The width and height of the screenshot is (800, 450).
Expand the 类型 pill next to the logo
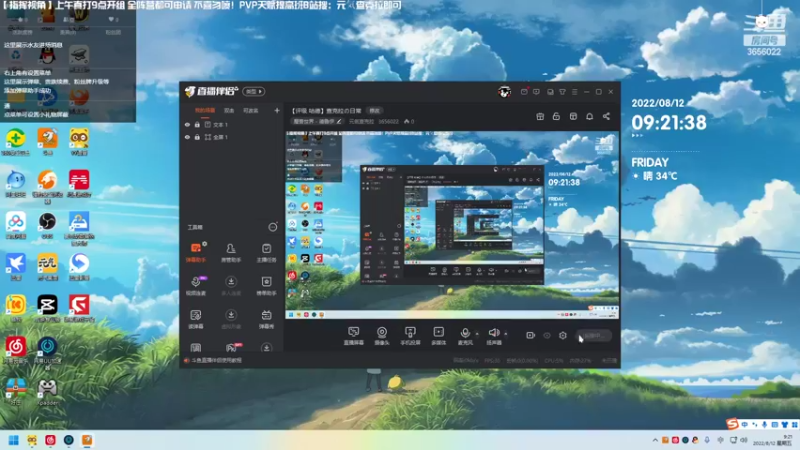tap(254, 92)
